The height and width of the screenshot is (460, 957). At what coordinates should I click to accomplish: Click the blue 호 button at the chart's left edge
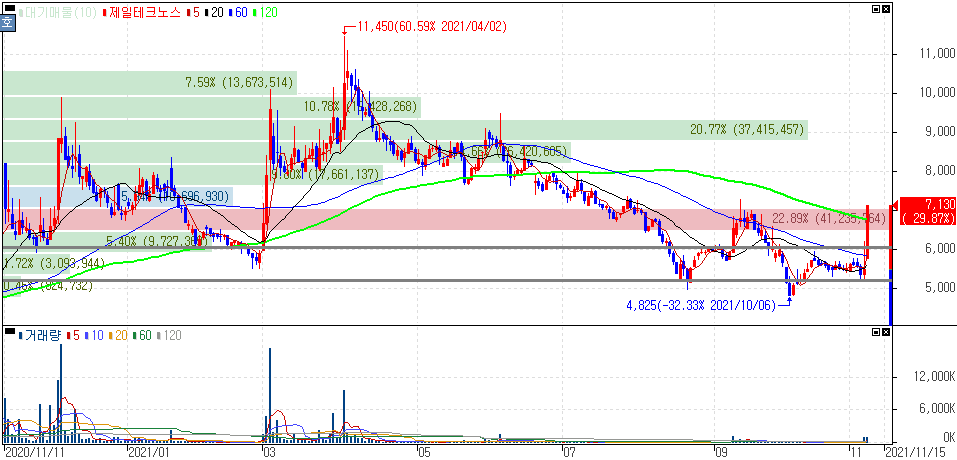tap(7, 23)
